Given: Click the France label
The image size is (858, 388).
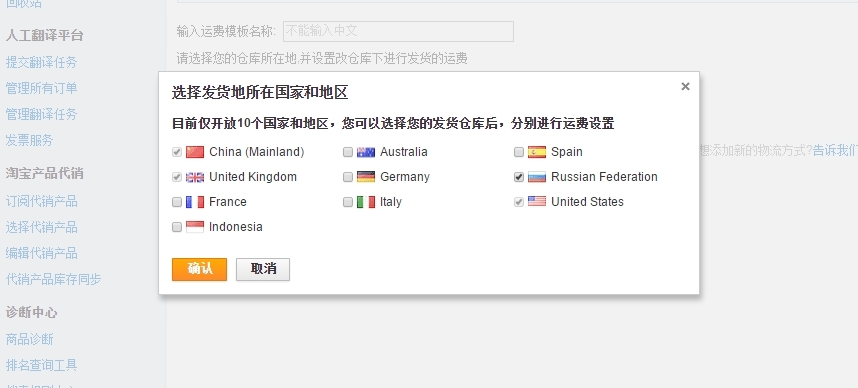Looking at the screenshot, I should (228, 202).
